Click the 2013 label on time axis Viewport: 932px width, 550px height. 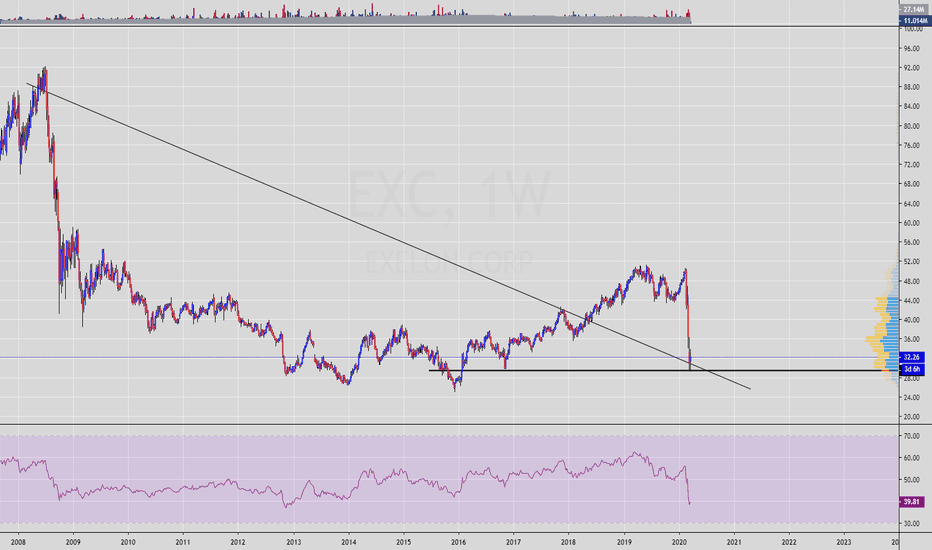click(294, 542)
